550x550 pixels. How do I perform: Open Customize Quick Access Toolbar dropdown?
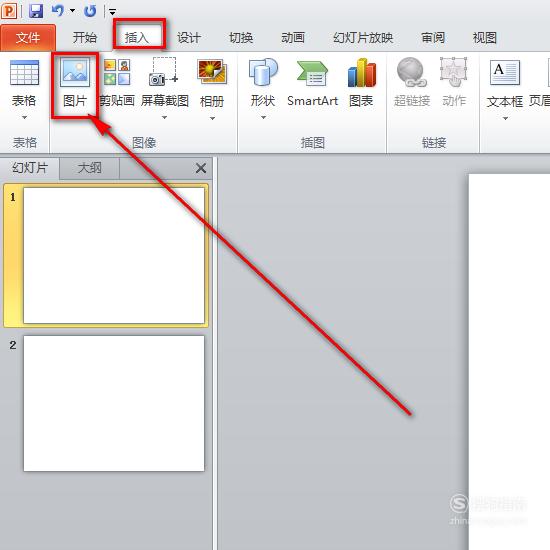click(112, 13)
